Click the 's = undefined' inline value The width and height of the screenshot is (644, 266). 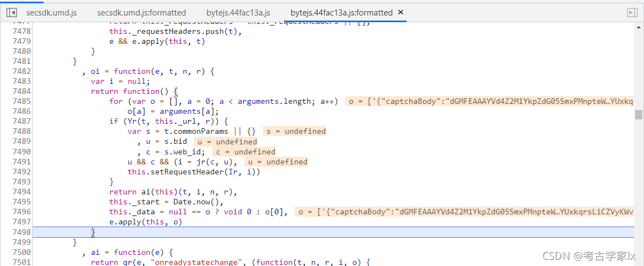click(x=295, y=132)
